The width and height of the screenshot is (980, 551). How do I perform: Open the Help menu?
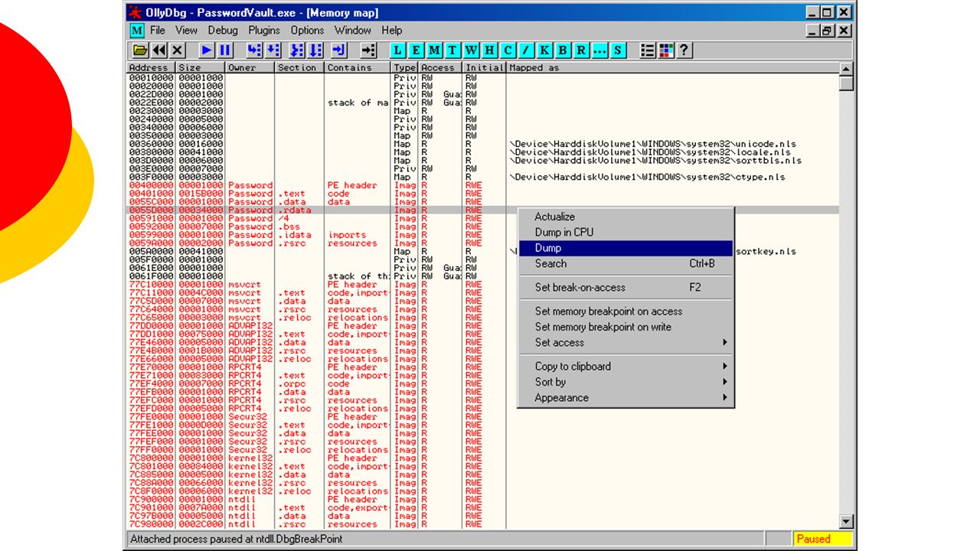pyautogui.click(x=391, y=31)
